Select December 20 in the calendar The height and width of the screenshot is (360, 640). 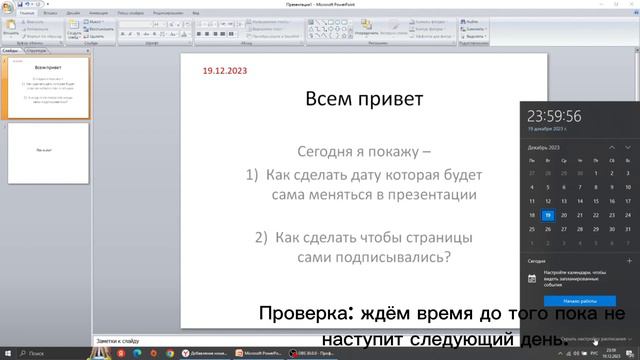(x=564, y=215)
